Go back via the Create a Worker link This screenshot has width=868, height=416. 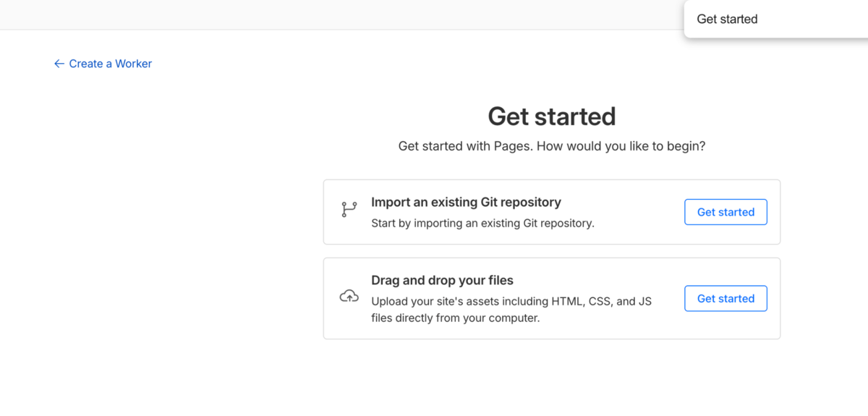(103, 64)
